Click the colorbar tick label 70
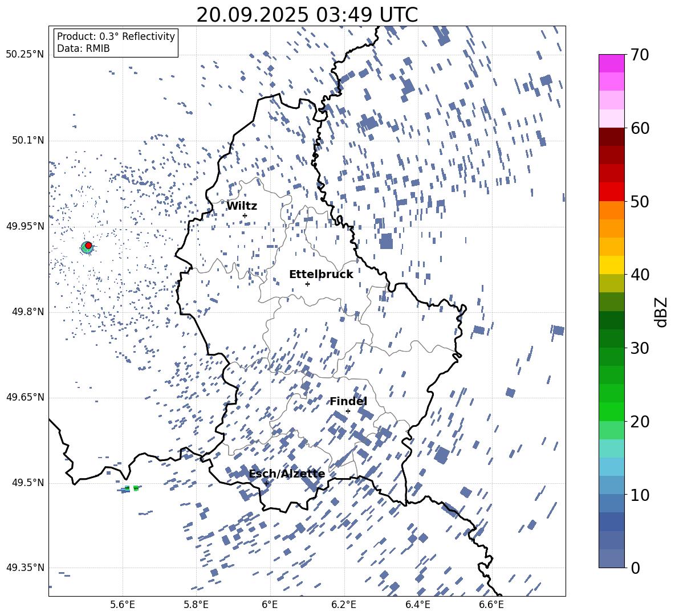The image size is (675, 616). pos(640,55)
